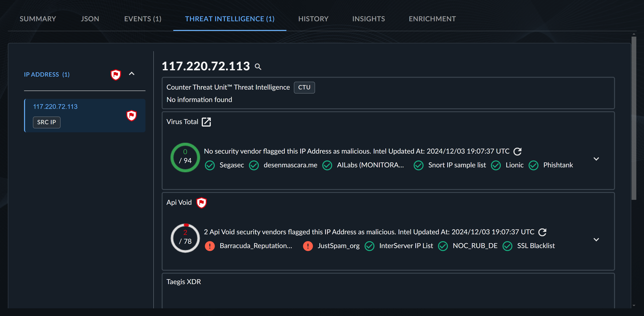Click the Lionic check icon

496,165
